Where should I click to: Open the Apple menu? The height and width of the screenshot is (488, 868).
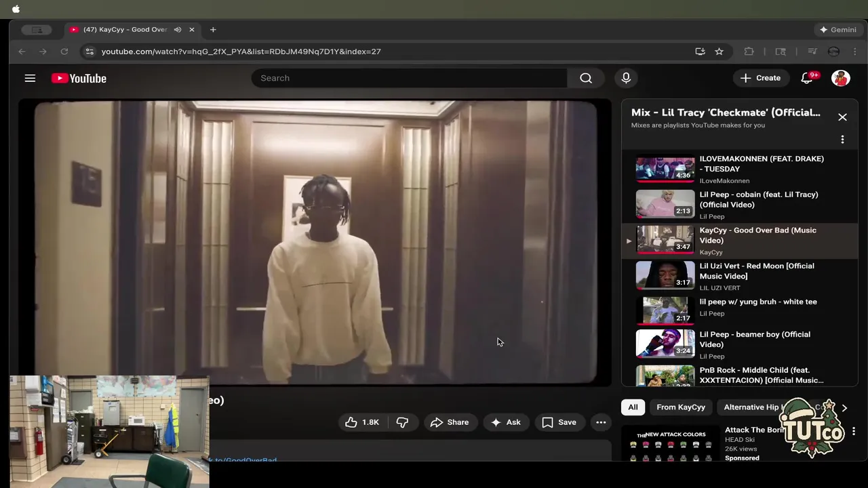[16, 9]
